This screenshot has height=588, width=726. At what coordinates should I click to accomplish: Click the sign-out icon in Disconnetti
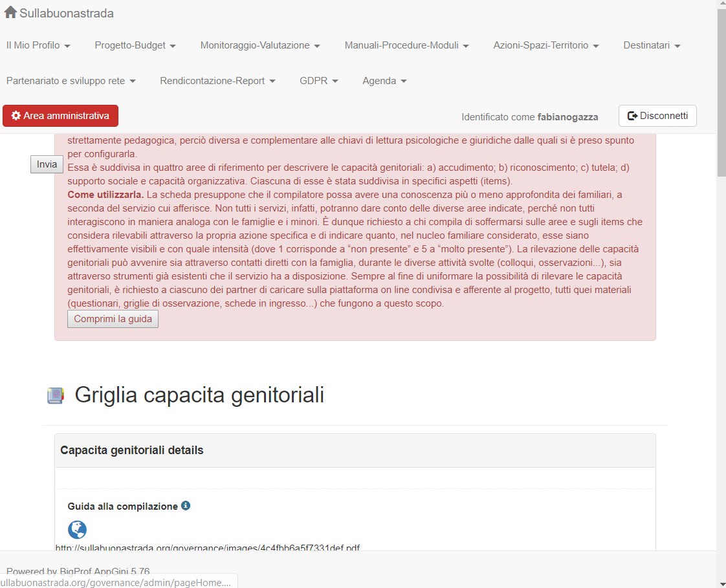632,116
